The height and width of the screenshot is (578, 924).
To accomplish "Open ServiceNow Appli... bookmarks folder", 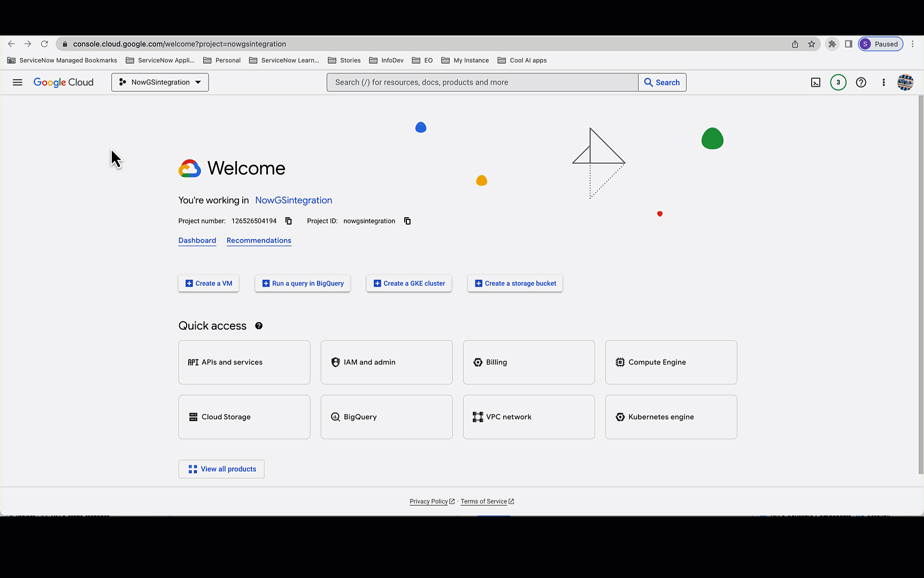I will [160, 60].
